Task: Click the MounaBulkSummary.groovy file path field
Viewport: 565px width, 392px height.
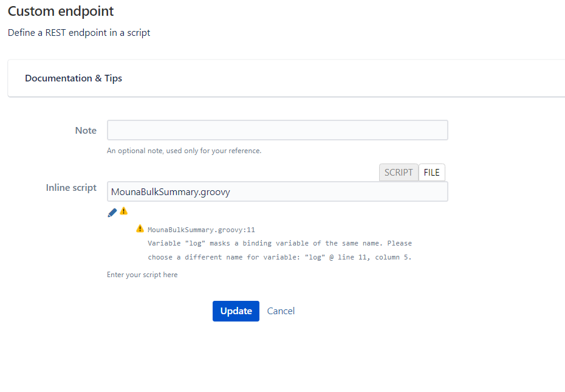Action: [277, 191]
